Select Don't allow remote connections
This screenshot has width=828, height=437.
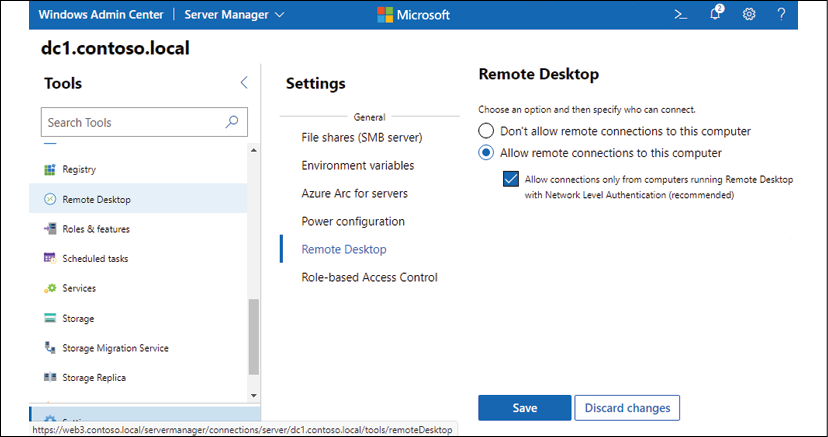click(x=486, y=130)
